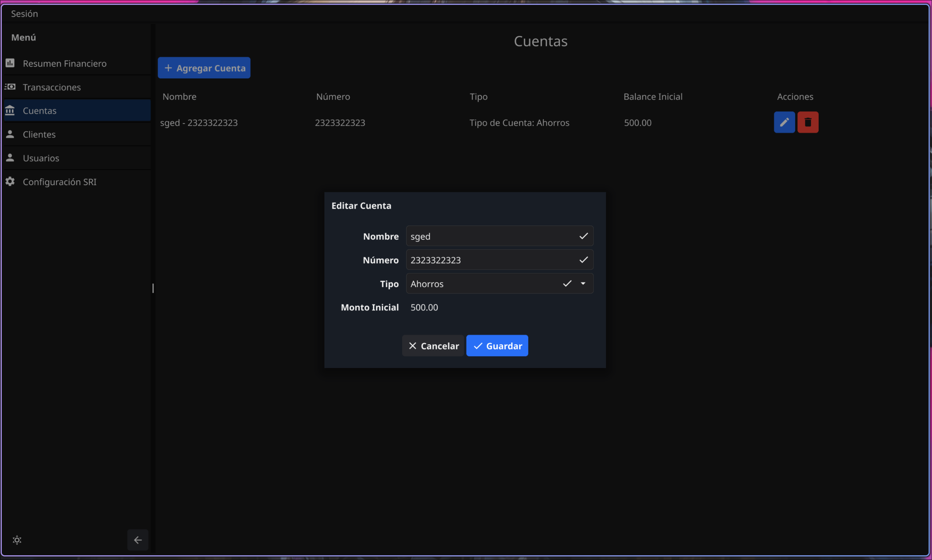Open the Ahorros account type combo box
Image resolution: width=932 pixels, height=560 pixels.
pos(483,283)
